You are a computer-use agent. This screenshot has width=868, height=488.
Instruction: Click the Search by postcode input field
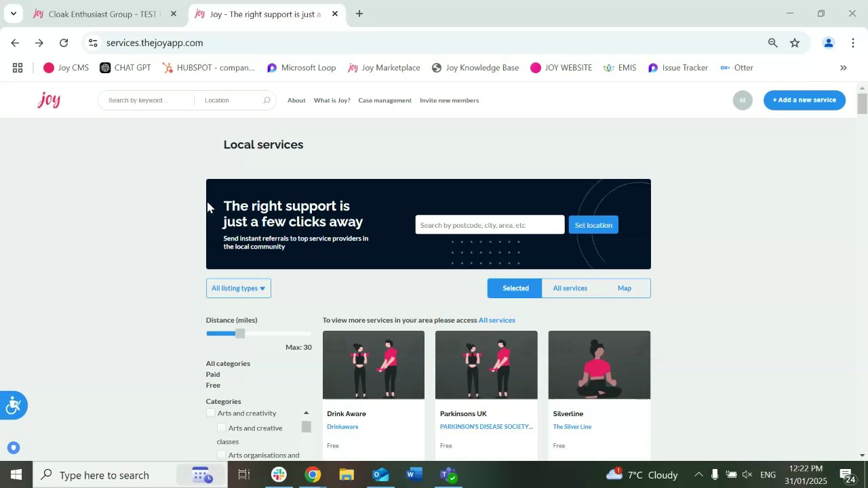point(490,225)
